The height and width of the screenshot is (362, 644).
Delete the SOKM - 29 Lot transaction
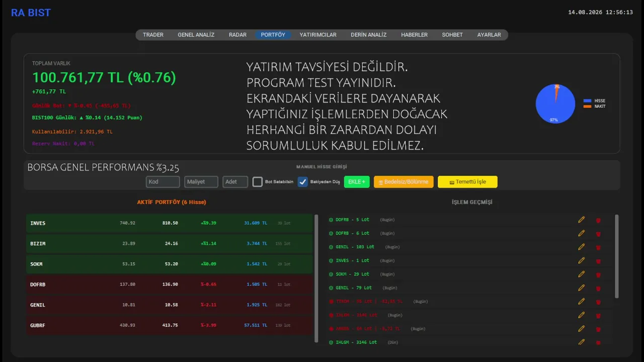598,275
